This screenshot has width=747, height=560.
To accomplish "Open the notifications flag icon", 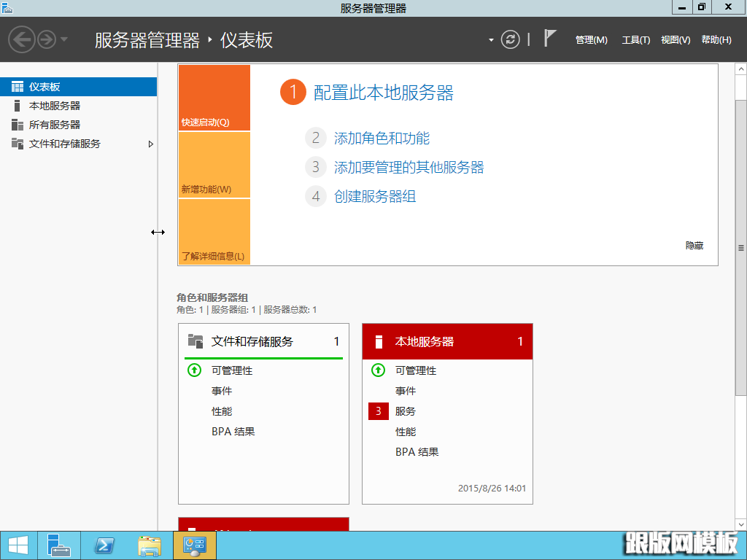I will point(550,38).
